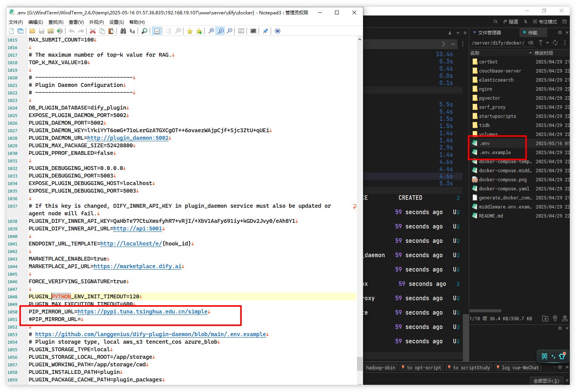This screenshot has width=577, height=392.
Task: Click Notepad3 vertical scrollbar thumb
Action: pos(360,364)
